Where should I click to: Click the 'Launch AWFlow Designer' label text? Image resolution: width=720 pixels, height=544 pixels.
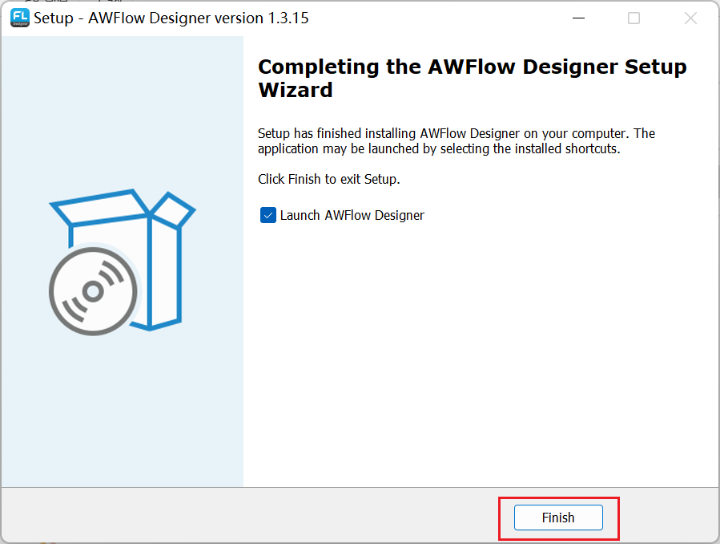coord(352,215)
